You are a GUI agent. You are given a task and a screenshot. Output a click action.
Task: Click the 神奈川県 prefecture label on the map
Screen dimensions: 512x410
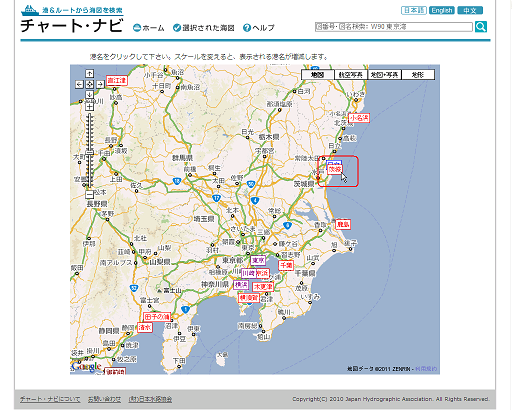coord(215,284)
